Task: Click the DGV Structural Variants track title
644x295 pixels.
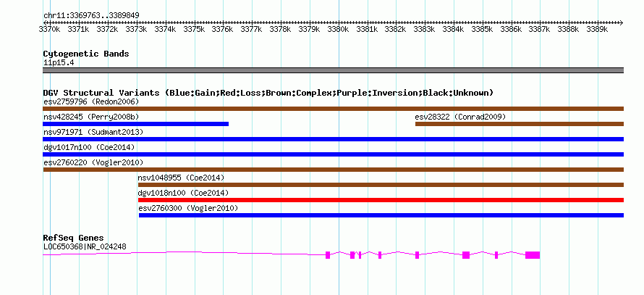Action: pyautogui.click(x=268, y=93)
